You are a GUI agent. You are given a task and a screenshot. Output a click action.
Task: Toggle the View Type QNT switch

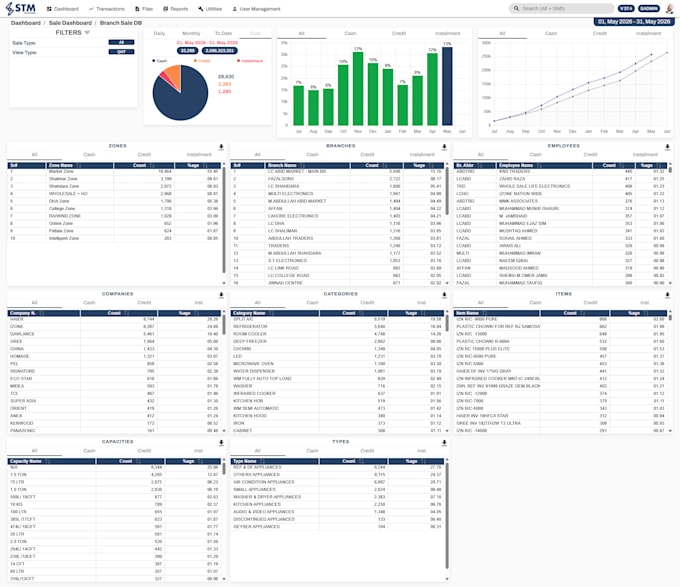pyautogui.click(x=121, y=52)
